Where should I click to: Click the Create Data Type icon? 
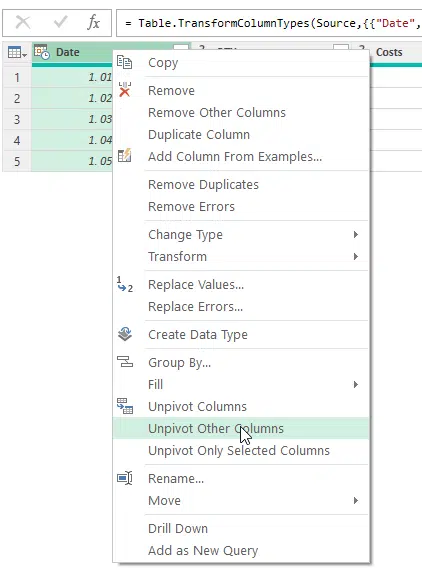click(125, 334)
